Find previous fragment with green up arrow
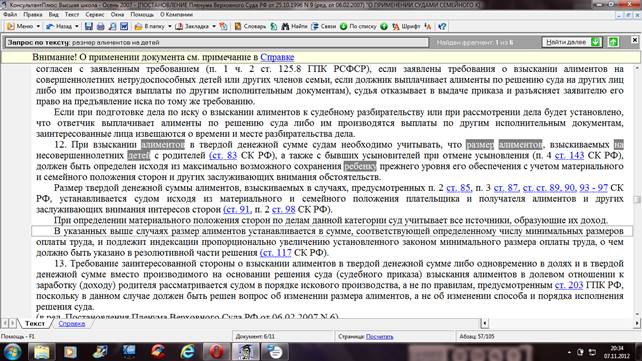This screenshot has width=642, height=361. 613,42
